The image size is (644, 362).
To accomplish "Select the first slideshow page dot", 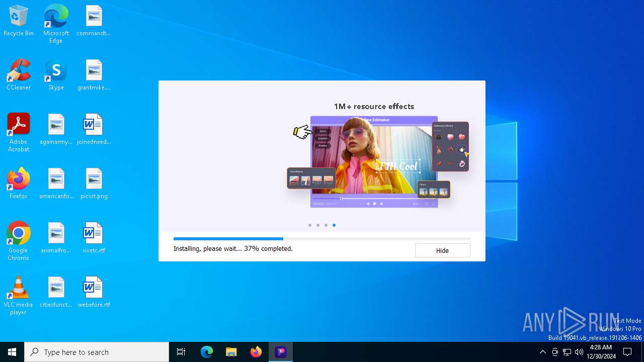I will pyautogui.click(x=310, y=225).
